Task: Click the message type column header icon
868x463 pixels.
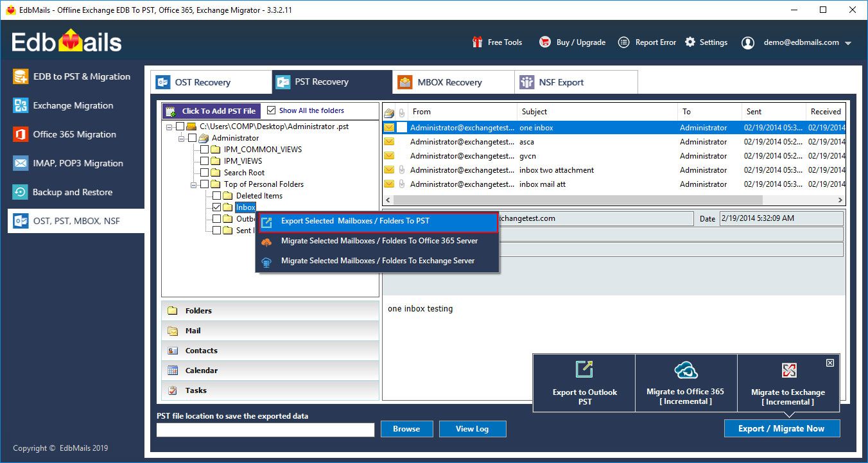Action: [x=389, y=112]
